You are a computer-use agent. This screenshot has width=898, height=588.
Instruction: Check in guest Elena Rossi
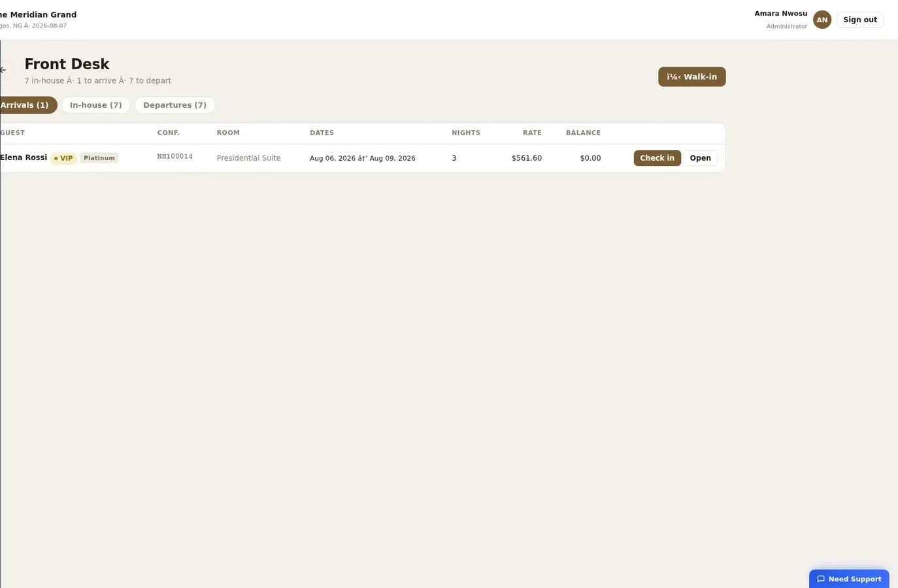657,158
